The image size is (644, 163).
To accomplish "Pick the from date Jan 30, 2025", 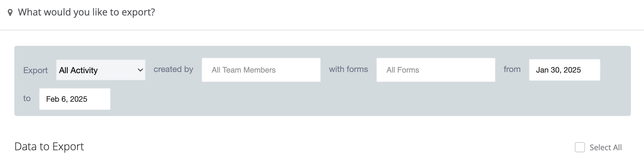I will coord(565,70).
